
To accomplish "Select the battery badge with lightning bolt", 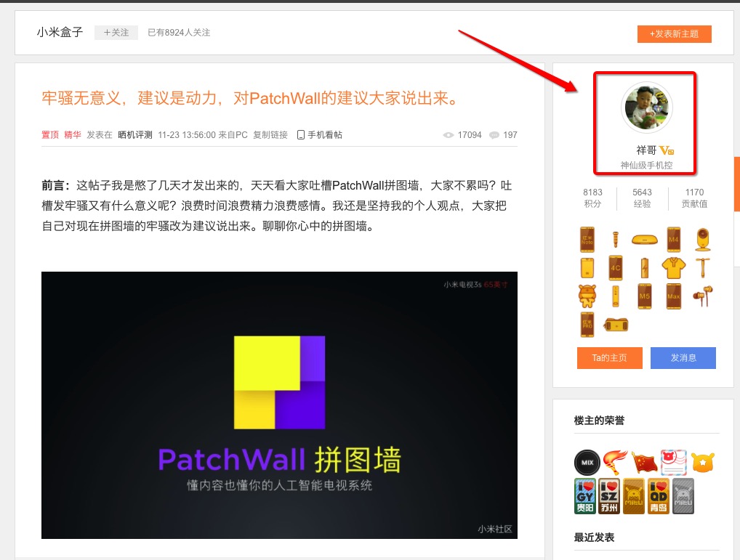I will coord(645,268).
